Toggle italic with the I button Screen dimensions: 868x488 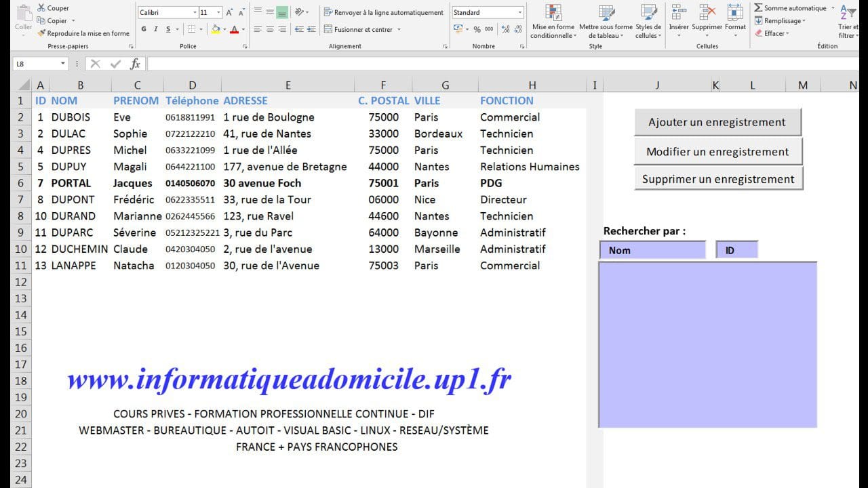point(156,29)
